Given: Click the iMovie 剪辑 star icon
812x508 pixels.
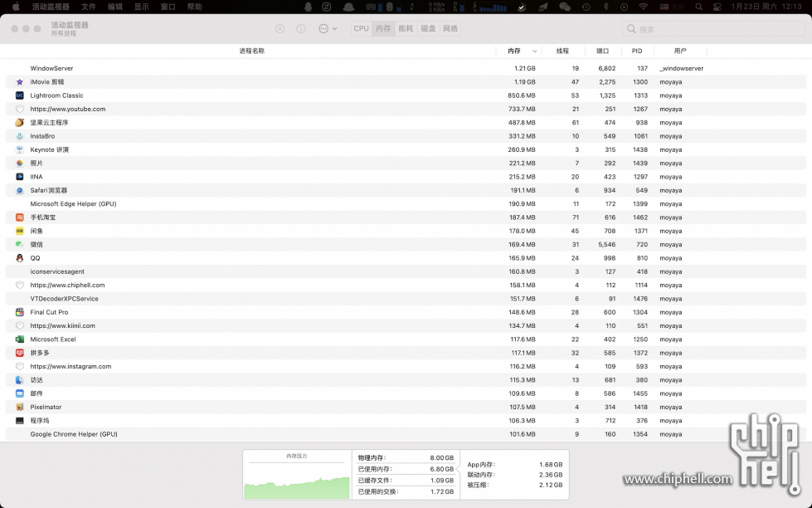Looking at the screenshot, I should (20, 82).
